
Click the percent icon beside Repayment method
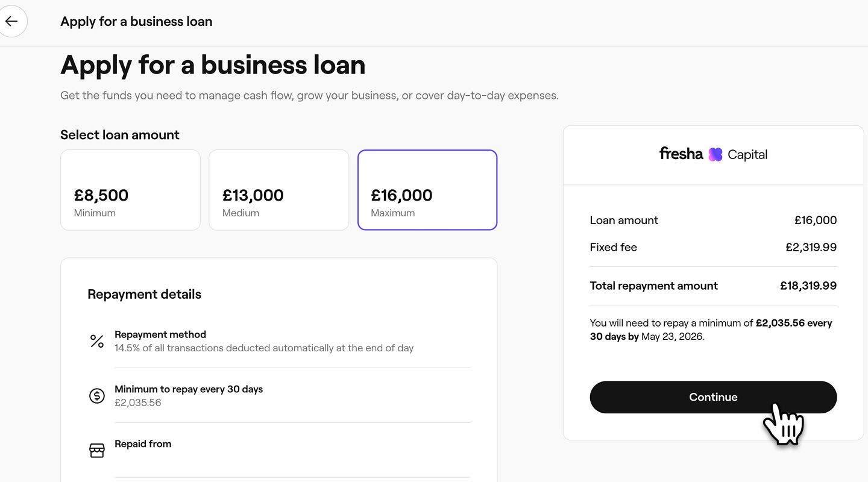coord(97,341)
